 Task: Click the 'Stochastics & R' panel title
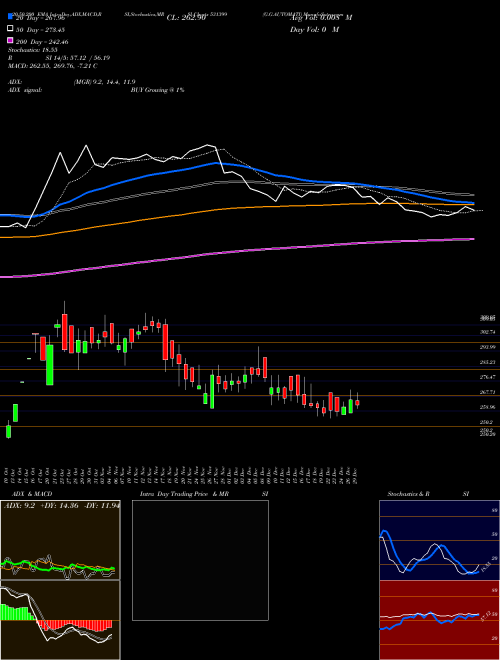pos(409,494)
